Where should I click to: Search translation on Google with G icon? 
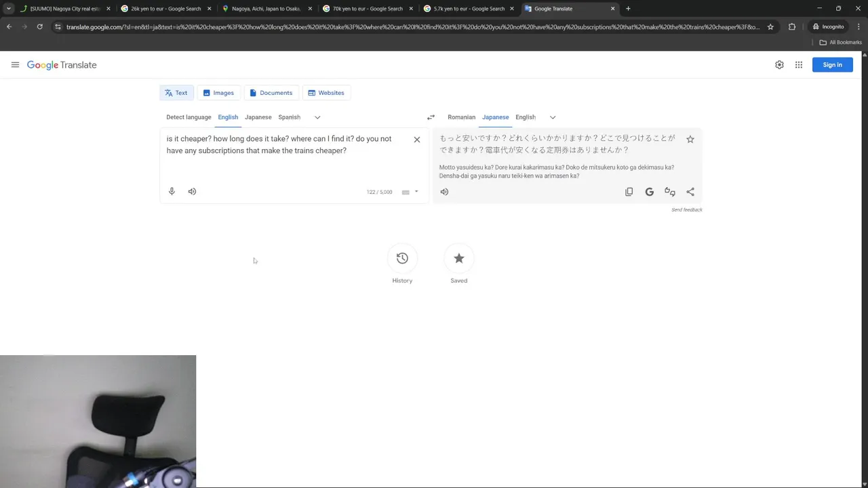649,192
